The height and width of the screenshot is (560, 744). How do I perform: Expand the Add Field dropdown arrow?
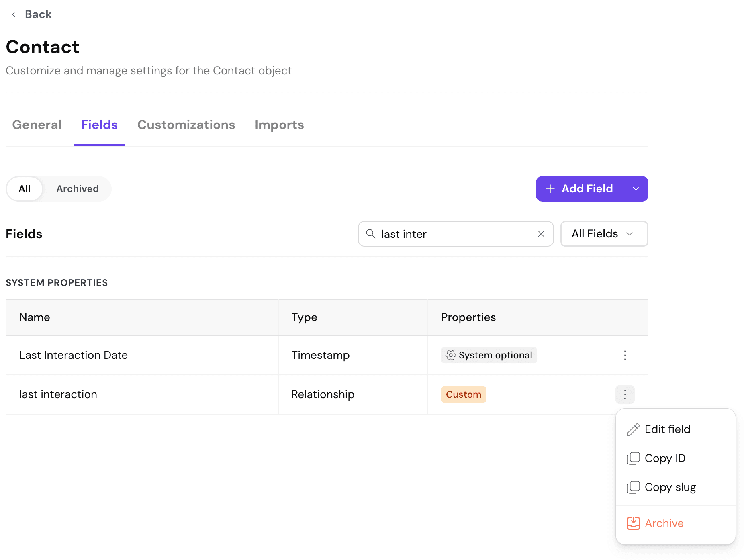(x=636, y=189)
